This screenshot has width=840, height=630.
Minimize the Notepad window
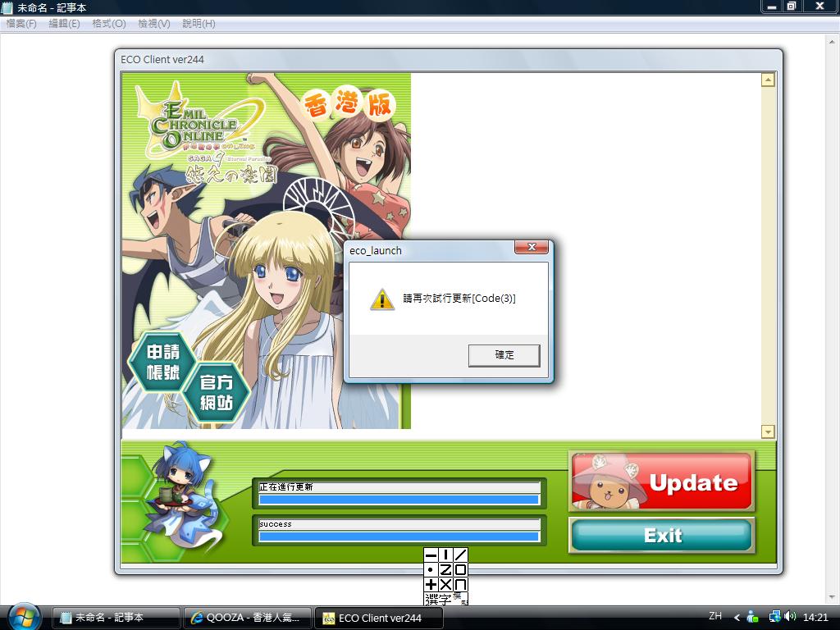tap(772, 7)
